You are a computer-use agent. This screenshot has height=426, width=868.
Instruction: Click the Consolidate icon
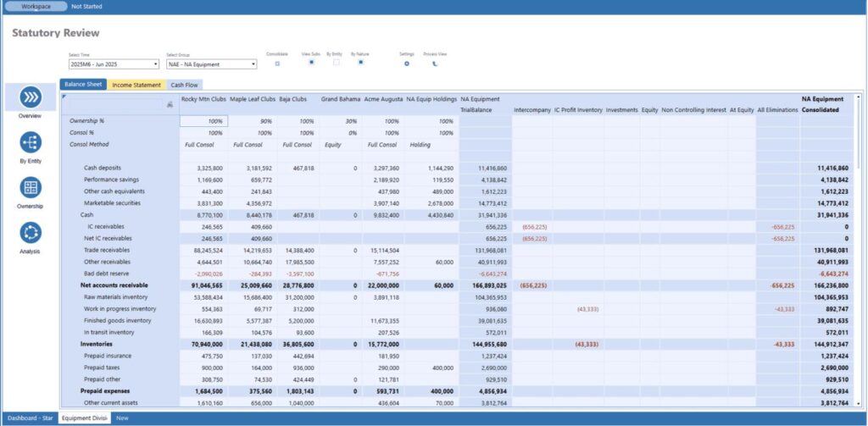click(277, 64)
